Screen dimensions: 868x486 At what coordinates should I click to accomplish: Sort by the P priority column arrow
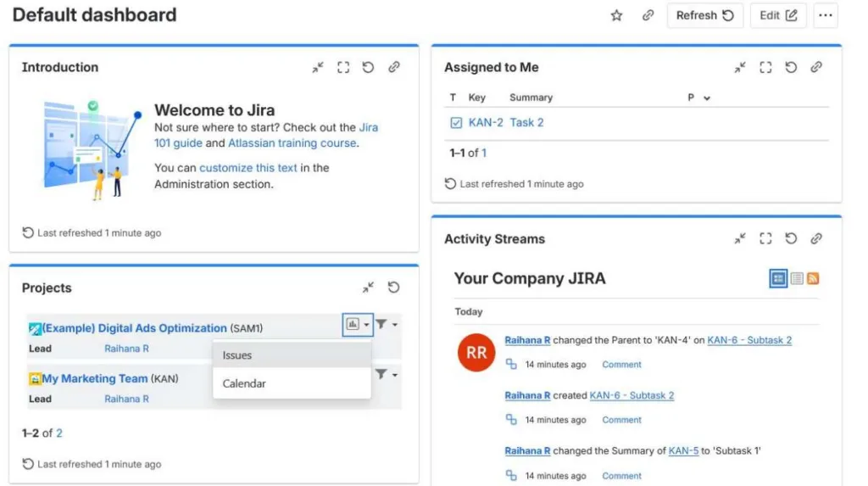[707, 98]
